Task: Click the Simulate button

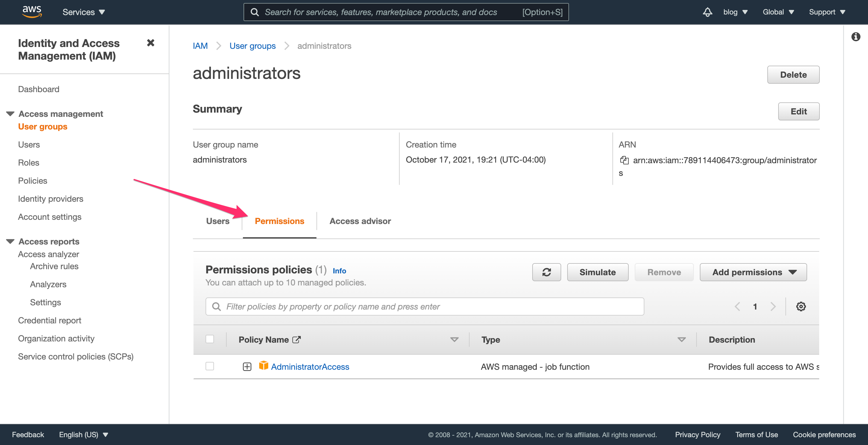Action: [x=597, y=272]
